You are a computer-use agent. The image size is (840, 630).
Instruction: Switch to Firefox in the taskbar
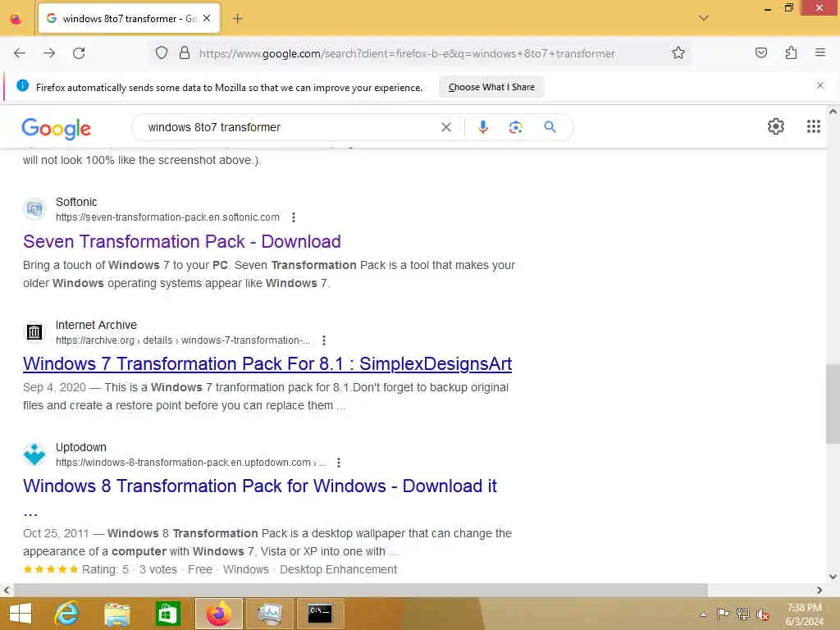point(218,614)
